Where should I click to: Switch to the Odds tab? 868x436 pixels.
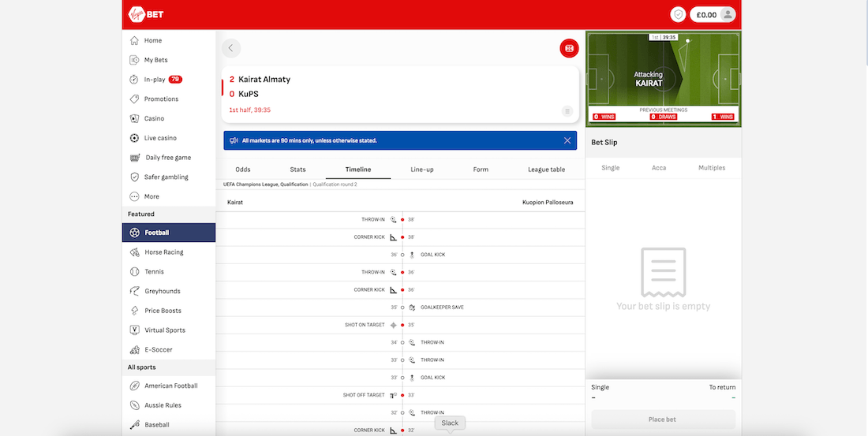tap(243, 170)
